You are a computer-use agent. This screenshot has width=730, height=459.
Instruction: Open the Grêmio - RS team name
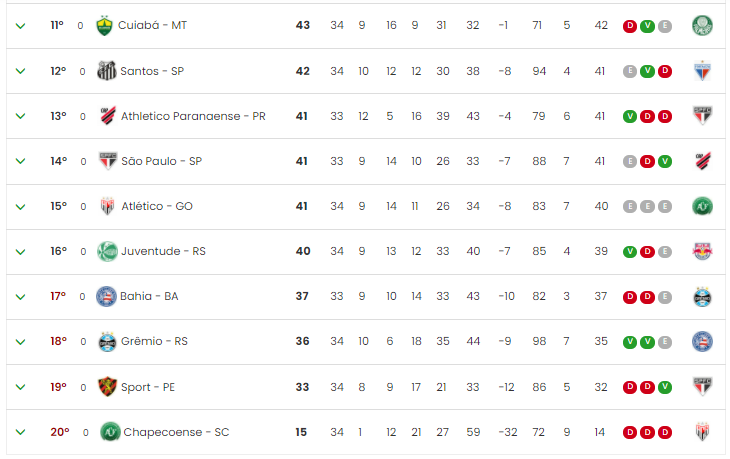click(x=154, y=341)
